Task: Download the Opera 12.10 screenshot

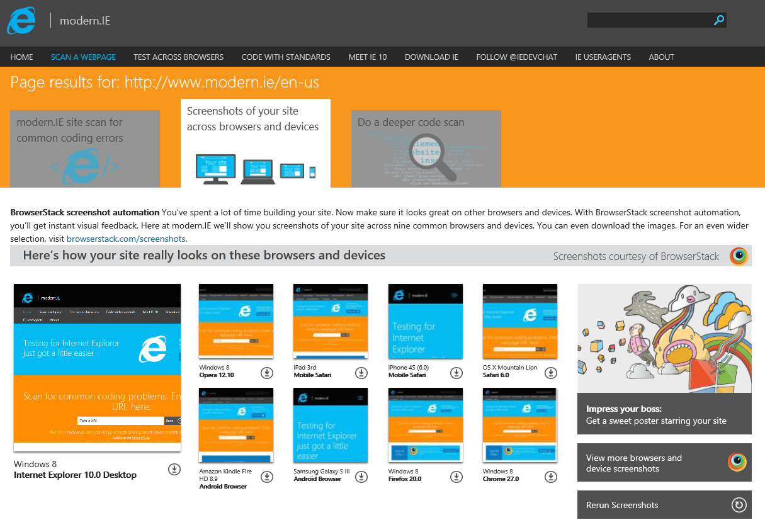Action: point(267,373)
